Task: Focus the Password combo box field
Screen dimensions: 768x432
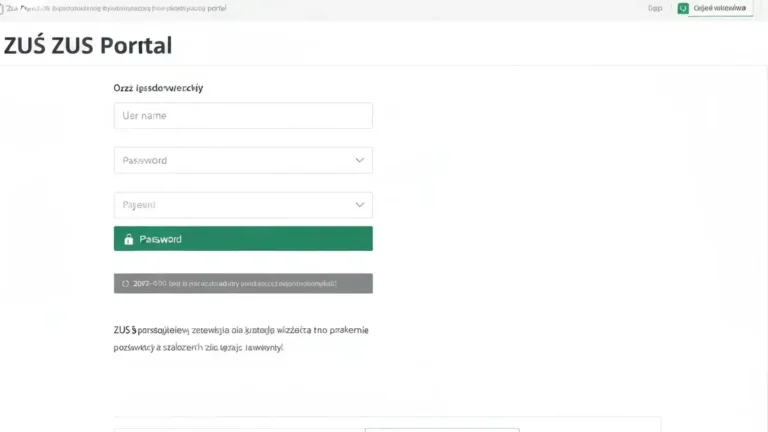Action: pos(243,160)
